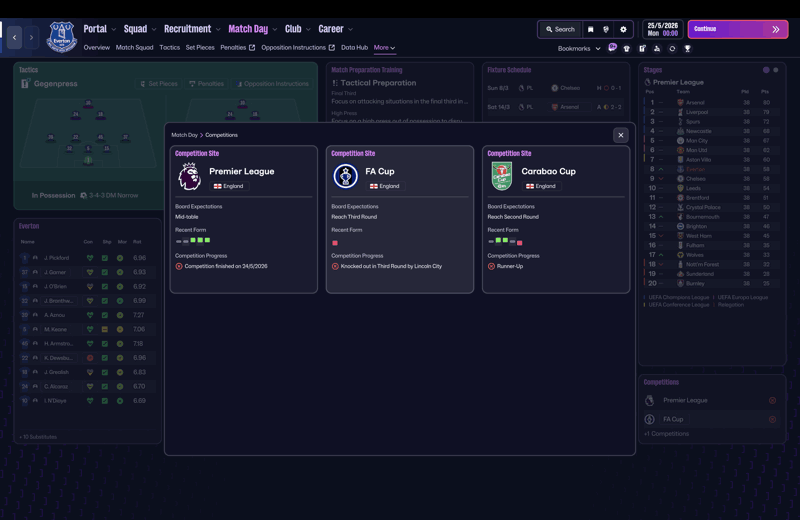
Task: Expand the Squad dropdown arrow
Action: [x=154, y=30]
